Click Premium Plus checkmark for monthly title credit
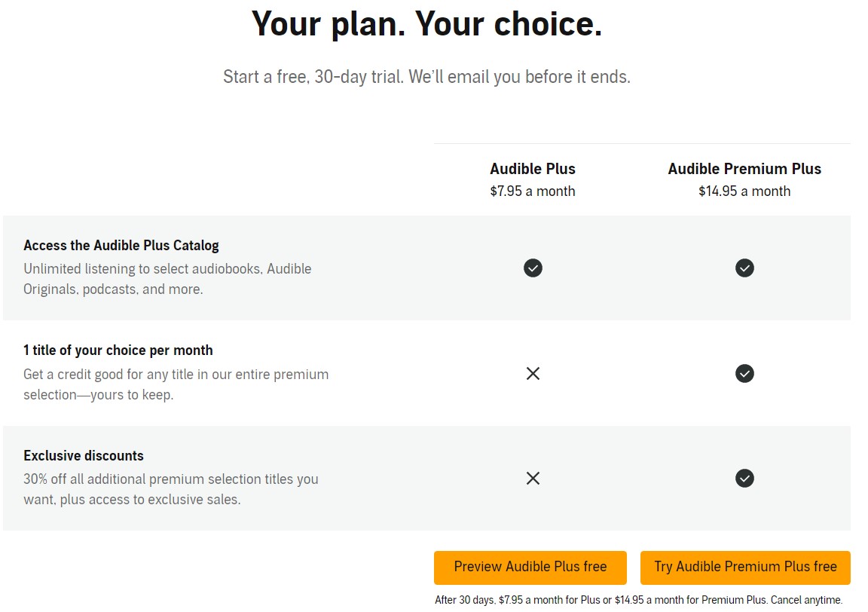 click(744, 373)
